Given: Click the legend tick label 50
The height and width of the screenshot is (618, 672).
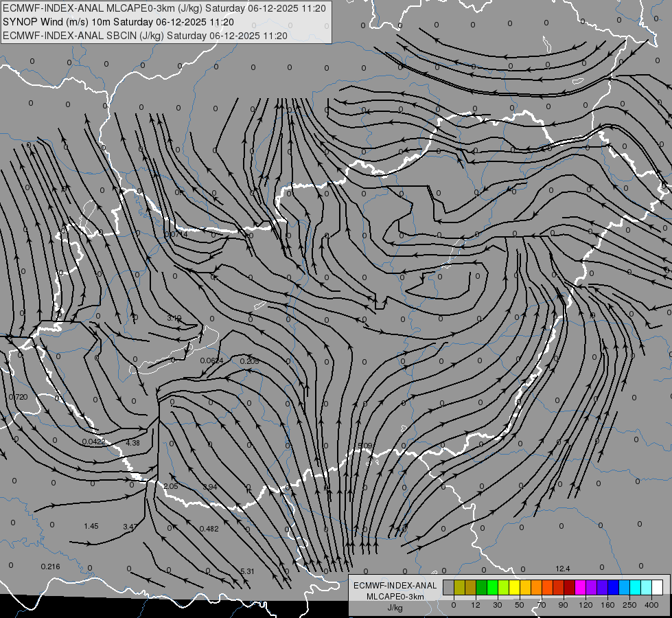Looking at the screenshot, I should pyautogui.click(x=520, y=605).
